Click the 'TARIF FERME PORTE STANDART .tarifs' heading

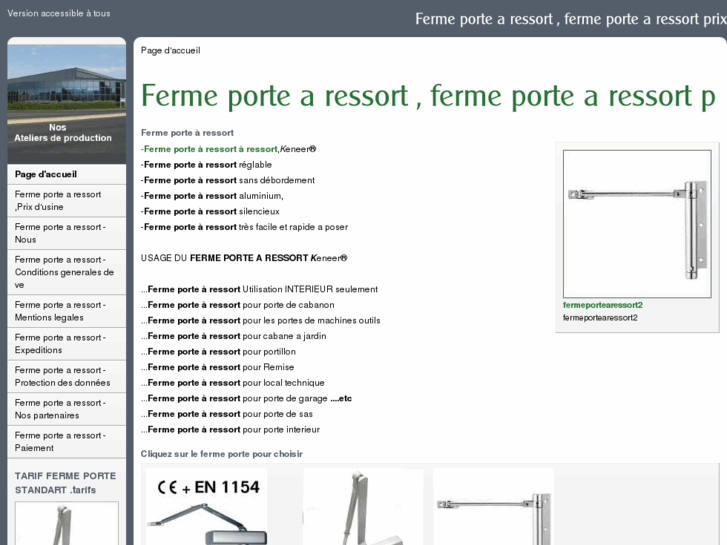coord(65,483)
